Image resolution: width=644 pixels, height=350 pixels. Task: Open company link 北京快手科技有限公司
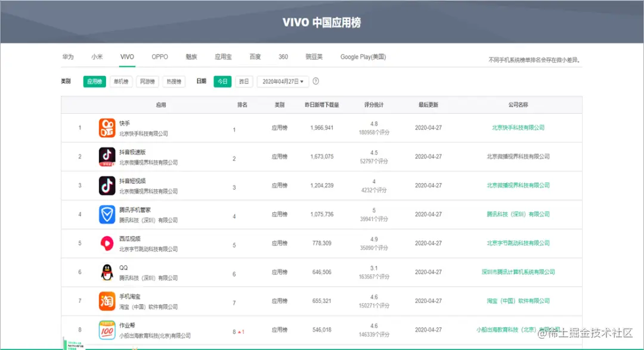coord(518,128)
